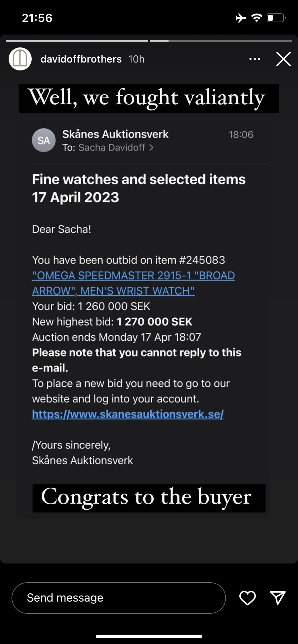Jump to the first story progress segment
The height and width of the screenshot is (644, 298).
pyautogui.click(x=77, y=41)
